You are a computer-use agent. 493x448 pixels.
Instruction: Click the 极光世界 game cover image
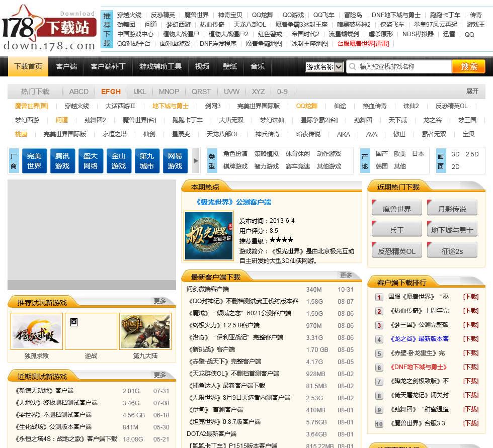pyautogui.click(x=209, y=236)
